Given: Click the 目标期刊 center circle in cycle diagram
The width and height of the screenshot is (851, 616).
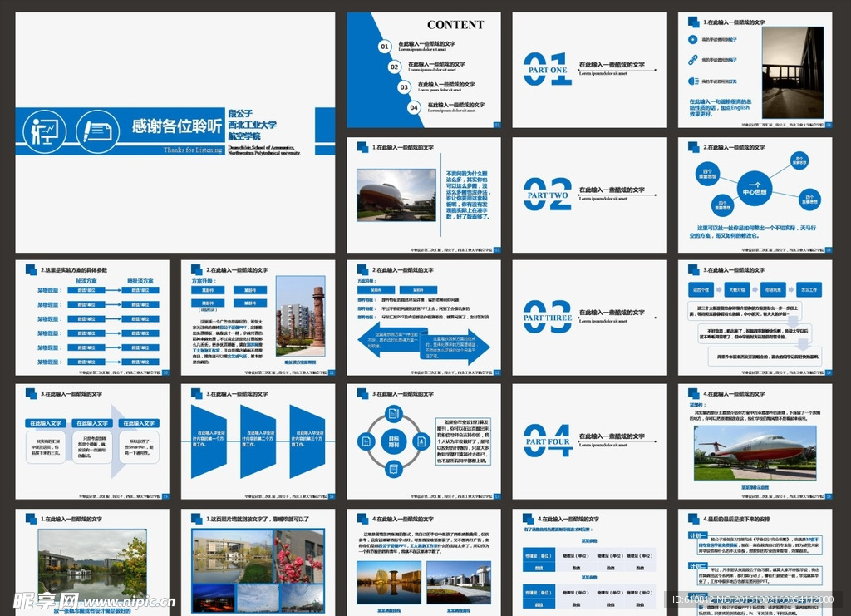Looking at the screenshot, I should tap(393, 441).
